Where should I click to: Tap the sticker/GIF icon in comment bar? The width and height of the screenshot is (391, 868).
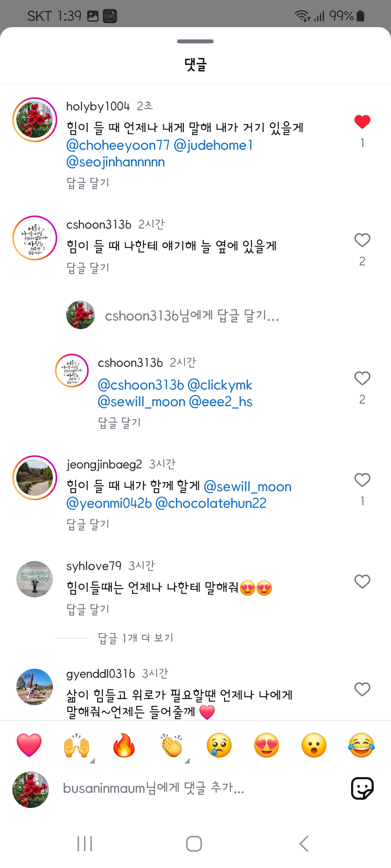[362, 788]
